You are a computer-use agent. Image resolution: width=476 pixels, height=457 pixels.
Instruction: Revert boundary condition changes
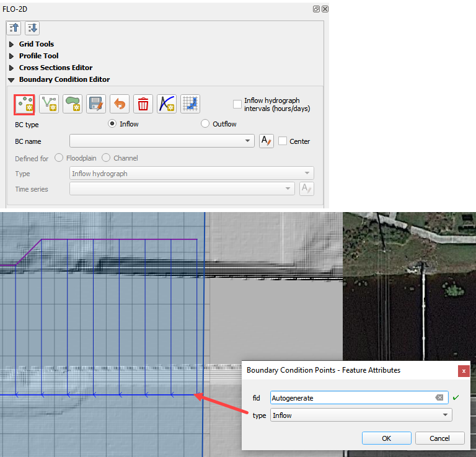point(120,104)
